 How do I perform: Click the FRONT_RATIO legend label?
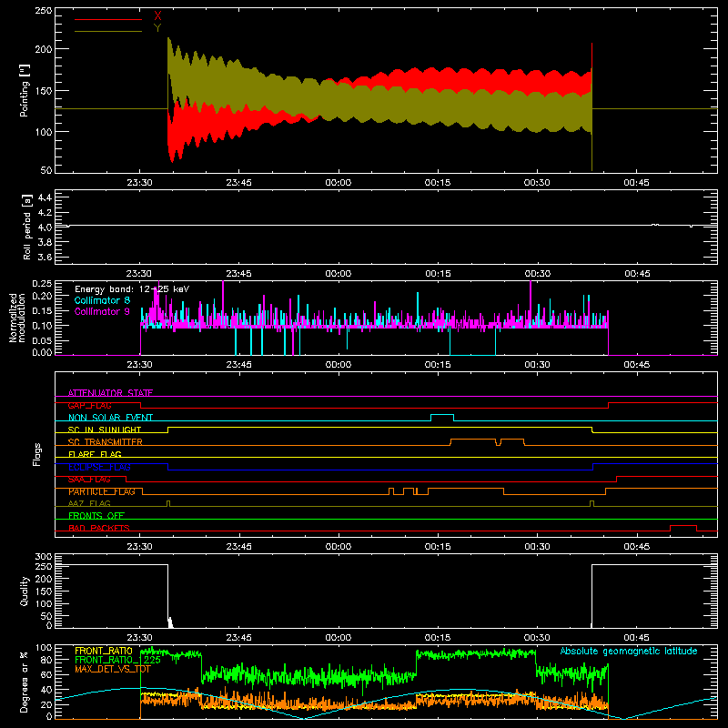click(104, 651)
